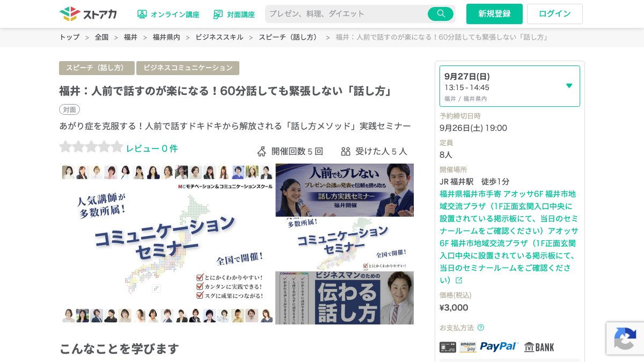Open the 人前でもブレない seminar thumbnail

click(345, 190)
